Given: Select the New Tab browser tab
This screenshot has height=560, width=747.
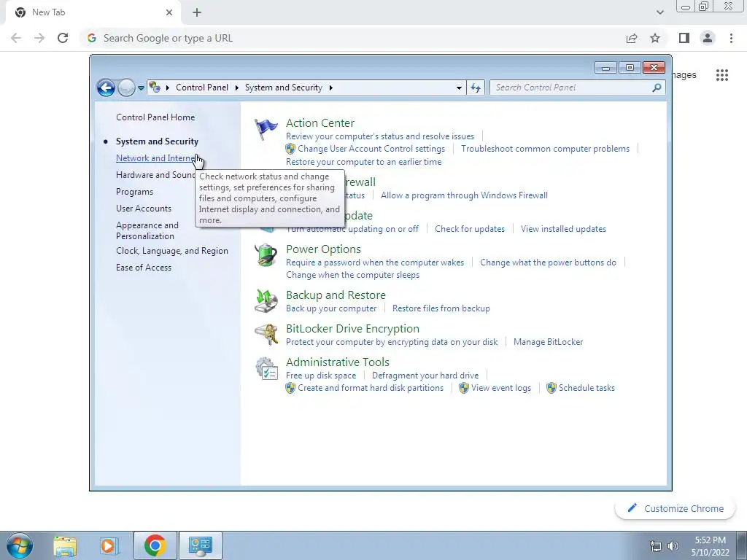Looking at the screenshot, I should (93, 12).
